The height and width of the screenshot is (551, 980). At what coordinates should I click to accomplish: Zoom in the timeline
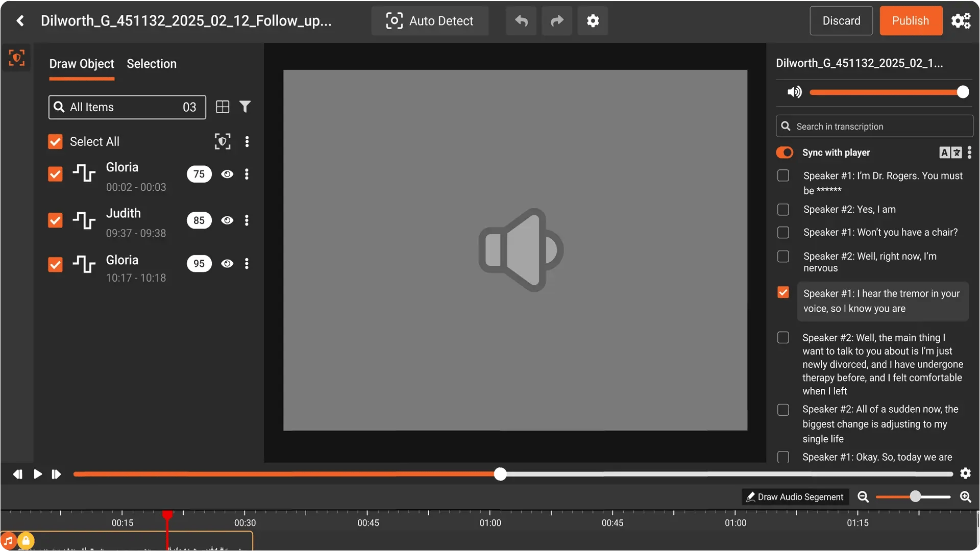[965, 497]
